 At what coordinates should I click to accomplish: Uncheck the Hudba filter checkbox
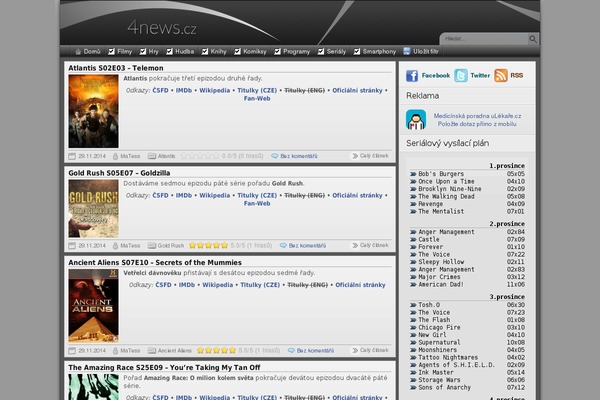pyautogui.click(x=170, y=51)
